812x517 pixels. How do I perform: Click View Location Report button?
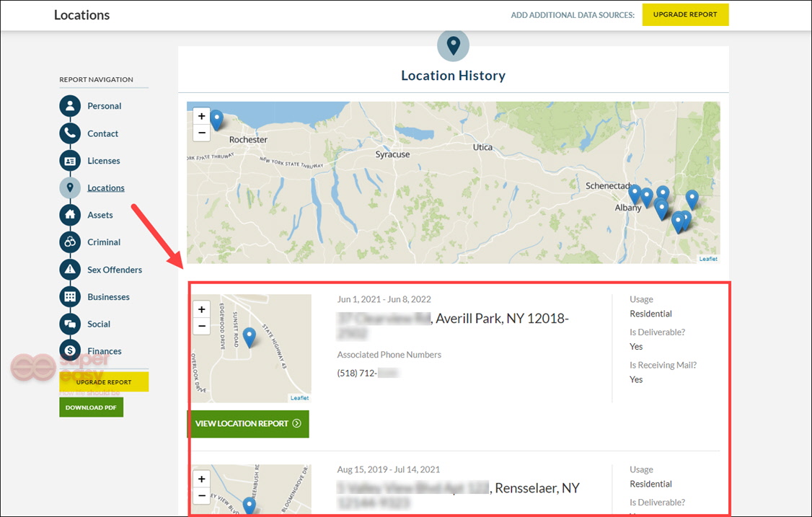click(248, 424)
